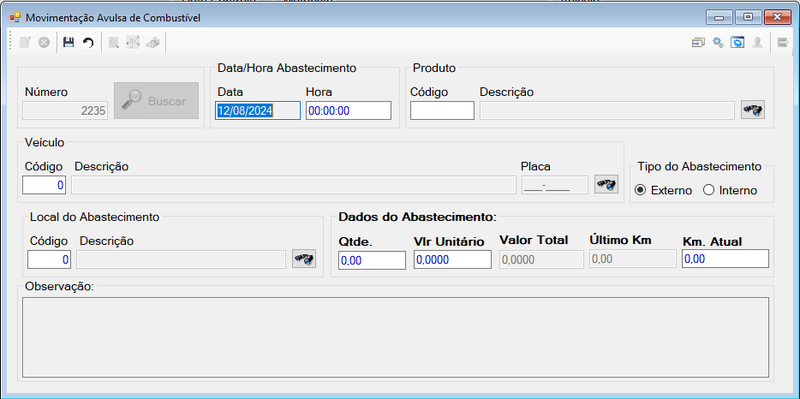Click the Local do Abastecimento Código field
The height and width of the screenshot is (399, 800).
click(x=49, y=259)
